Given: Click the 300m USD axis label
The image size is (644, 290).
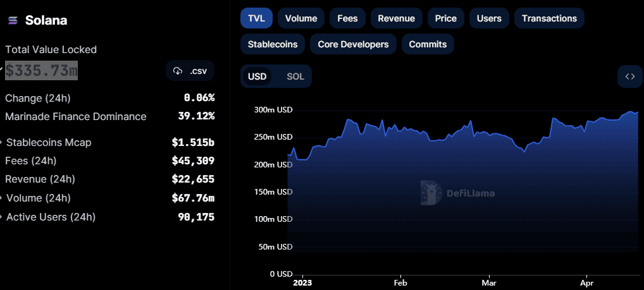Looking at the screenshot, I should pos(274,110).
